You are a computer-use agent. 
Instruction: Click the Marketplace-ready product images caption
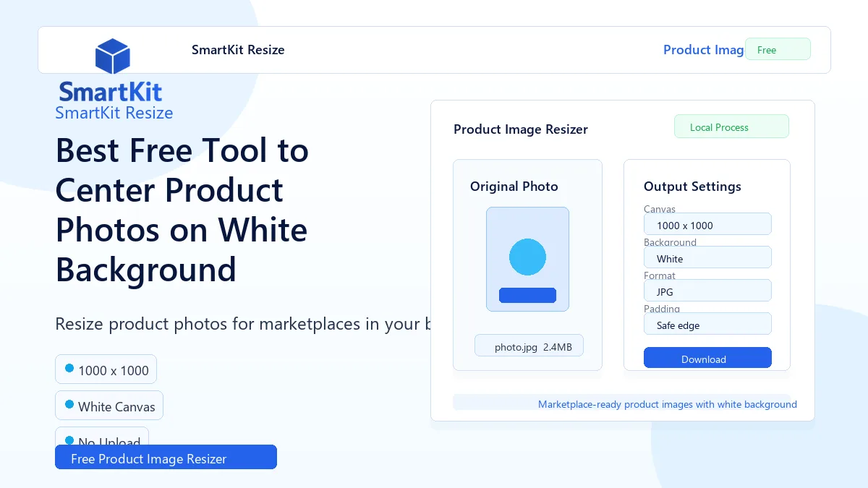click(668, 404)
